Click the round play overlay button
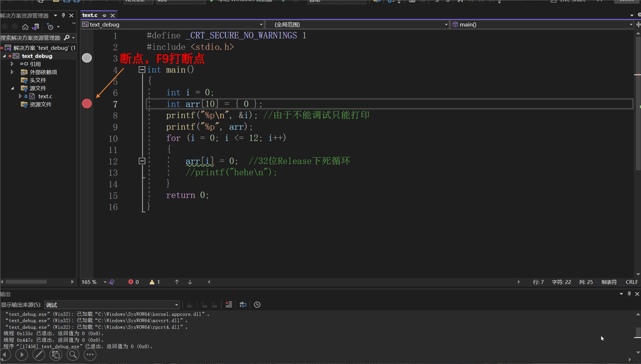Image resolution: width=641 pixels, height=364 pixels. 22,355
